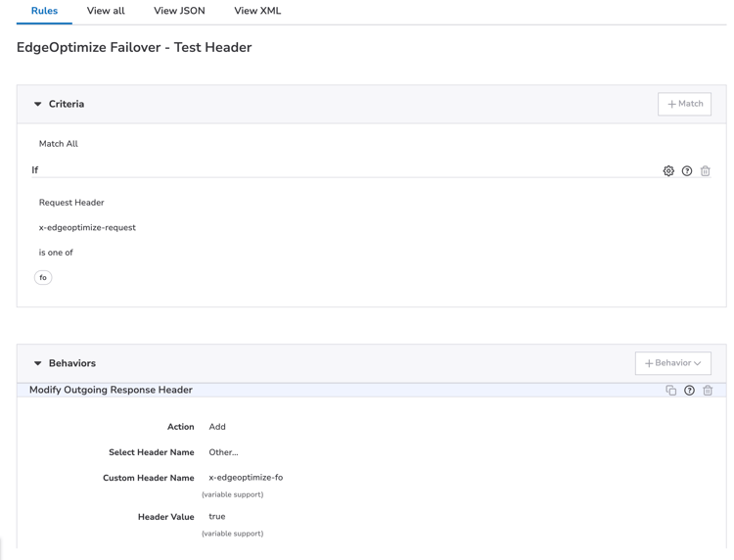Click the Request Header criteria type
Image resolution: width=734 pixels, height=560 pixels.
(x=71, y=203)
